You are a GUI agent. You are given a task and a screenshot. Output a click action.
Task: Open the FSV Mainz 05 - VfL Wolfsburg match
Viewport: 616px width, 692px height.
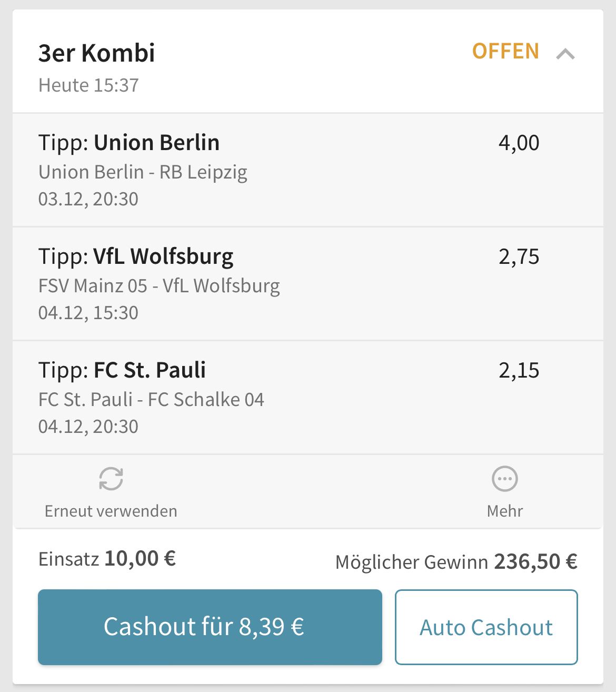(159, 286)
